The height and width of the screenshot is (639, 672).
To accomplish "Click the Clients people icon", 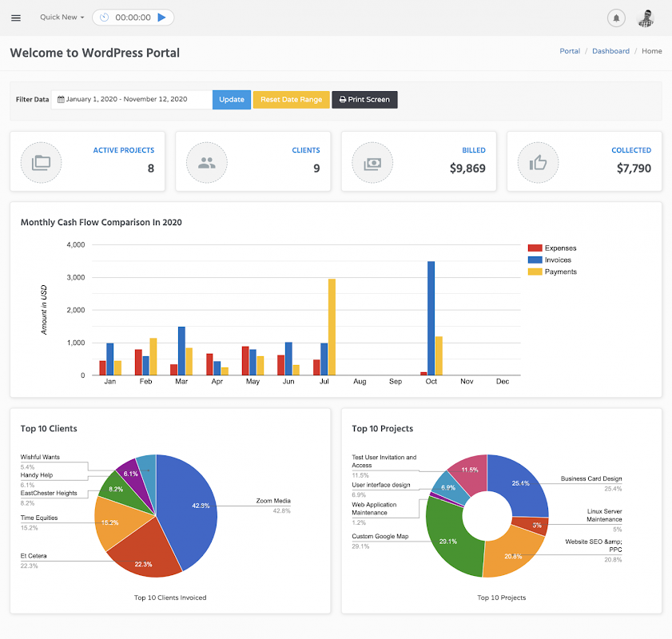I will click(x=207, y=163).
